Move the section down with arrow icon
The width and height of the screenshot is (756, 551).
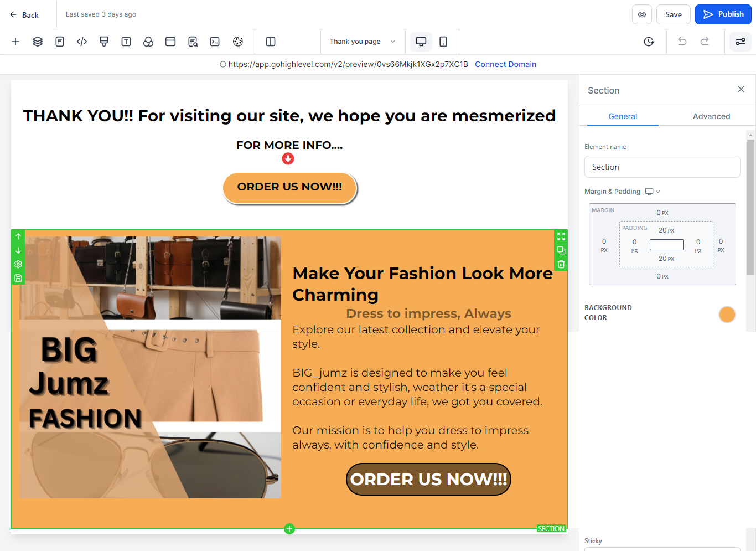[x=18, y=250]
